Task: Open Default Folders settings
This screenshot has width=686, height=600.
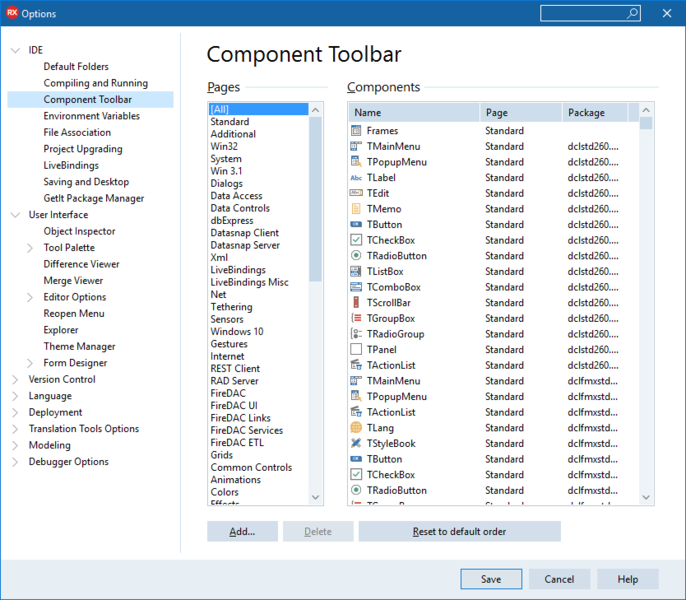Action: pyautogui.click(x=76, y=67)
